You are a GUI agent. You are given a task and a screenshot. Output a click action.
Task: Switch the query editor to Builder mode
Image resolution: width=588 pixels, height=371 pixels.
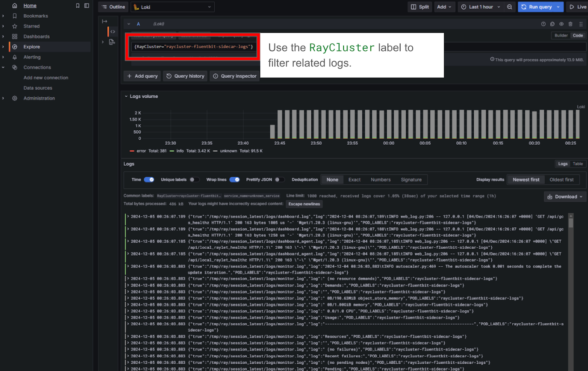coord(561,36)
